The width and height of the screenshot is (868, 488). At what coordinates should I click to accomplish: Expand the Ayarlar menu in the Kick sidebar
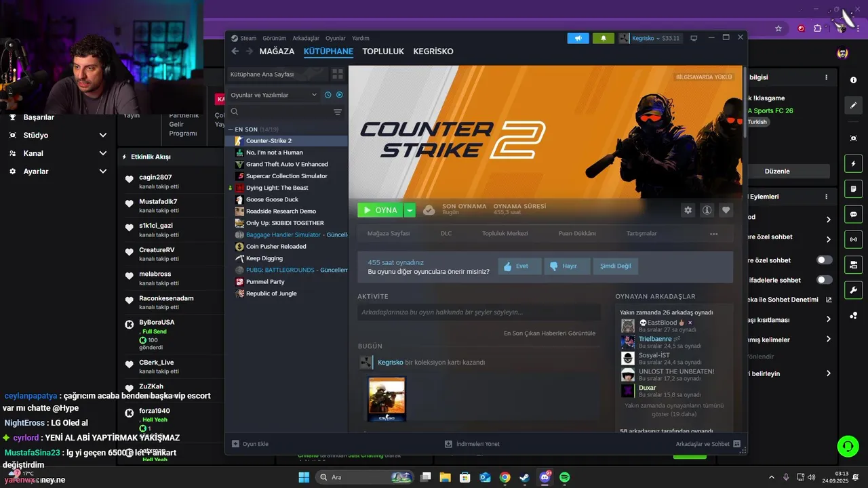(103, 171)
